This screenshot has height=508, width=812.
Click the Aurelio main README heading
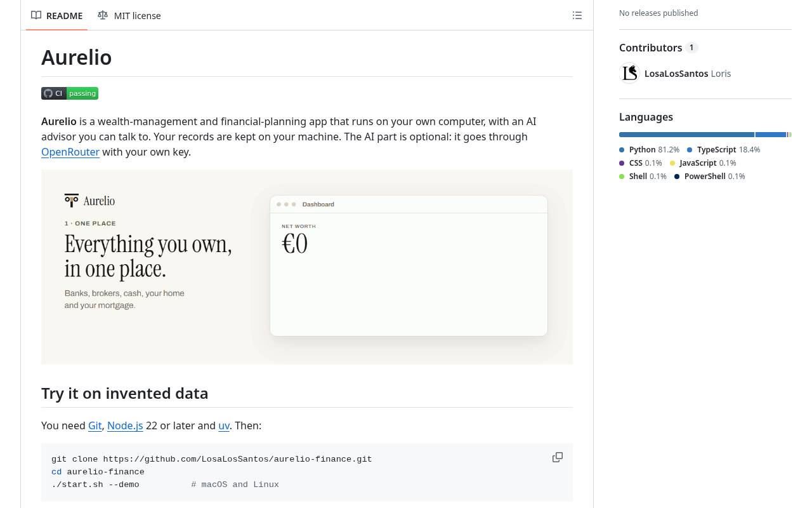point(77,57)
